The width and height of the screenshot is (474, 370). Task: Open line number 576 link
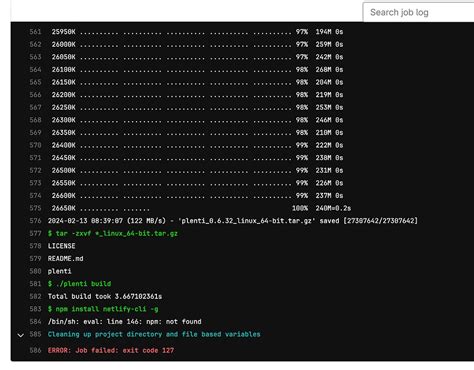pyautogui.click(x=35, y=221)
